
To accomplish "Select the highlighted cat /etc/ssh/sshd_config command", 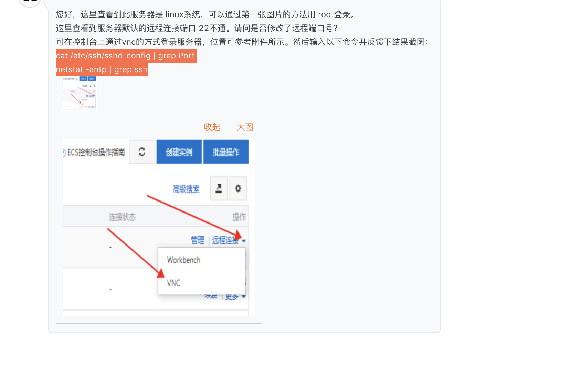I will pos(126,56).
